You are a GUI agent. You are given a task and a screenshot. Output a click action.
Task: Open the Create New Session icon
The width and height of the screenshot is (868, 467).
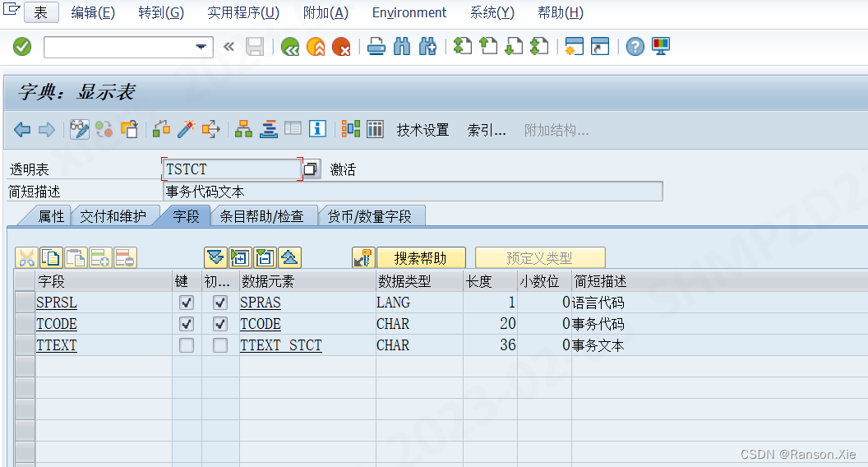point(574,47)
